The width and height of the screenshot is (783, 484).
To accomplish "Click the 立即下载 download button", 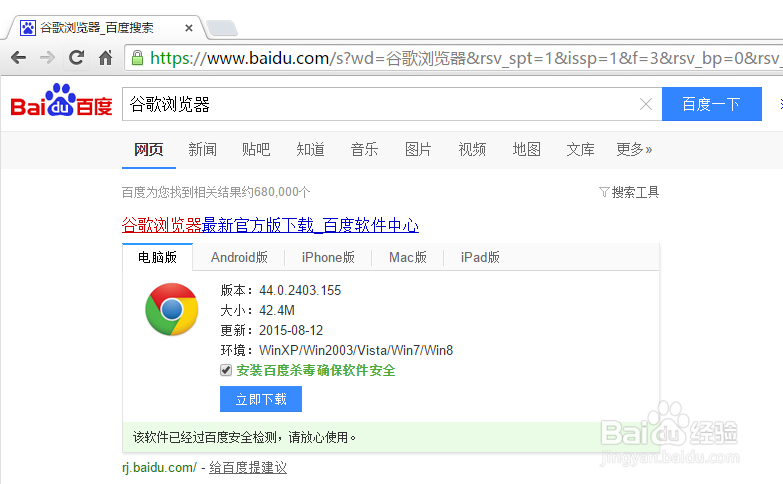I will click(261, 399).
